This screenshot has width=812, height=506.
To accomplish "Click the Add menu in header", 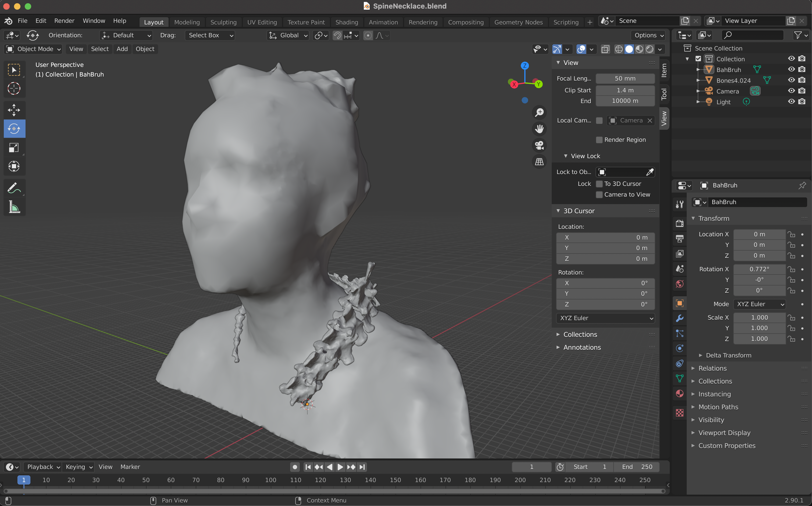I will click(x=121, y=48).
